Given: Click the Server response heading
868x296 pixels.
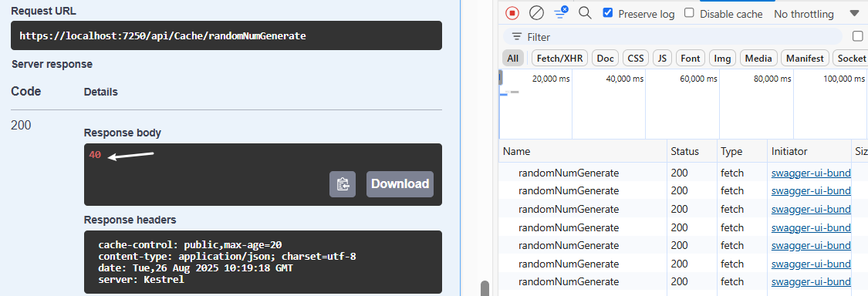Looking at the screenshot, I should (x=52, y=64).
